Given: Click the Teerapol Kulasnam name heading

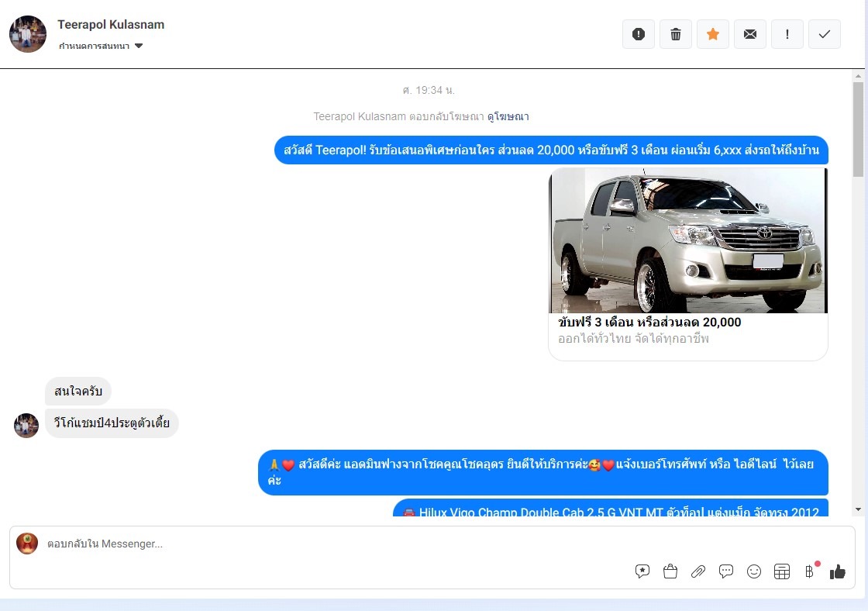Looking at the screenshot, I should [111, 25].
